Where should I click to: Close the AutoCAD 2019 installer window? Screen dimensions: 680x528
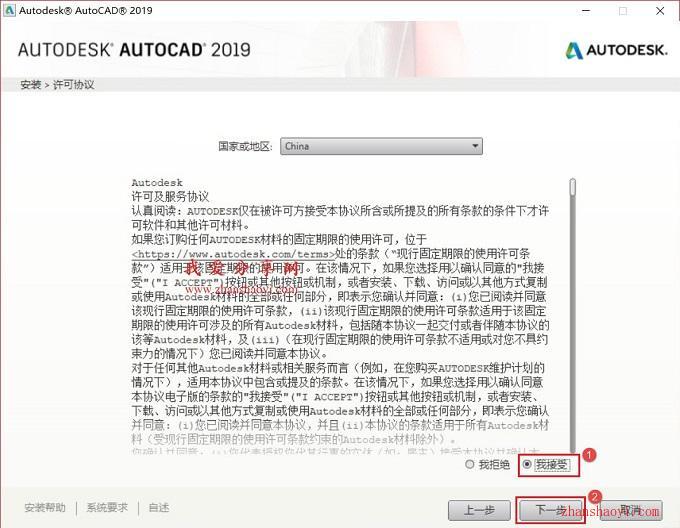click(x=660, y=10)
